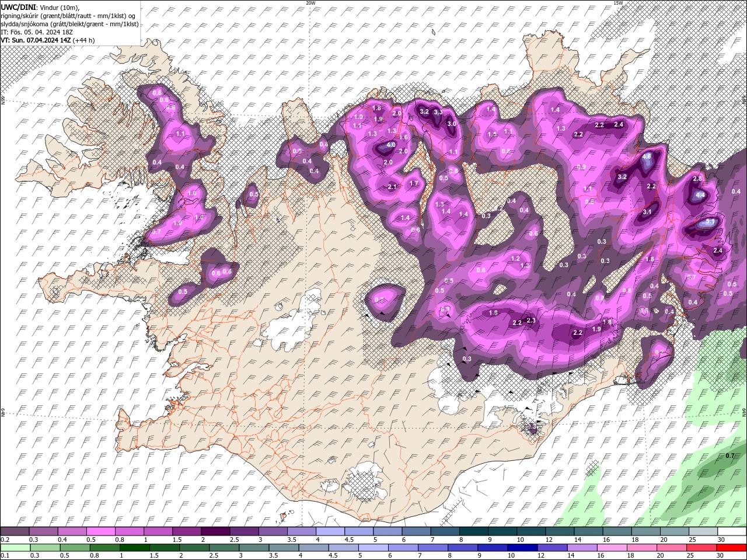The image size is (747, 560).
Task: Click the 4.6 snowfall value on map
Action: click(646, 157)
